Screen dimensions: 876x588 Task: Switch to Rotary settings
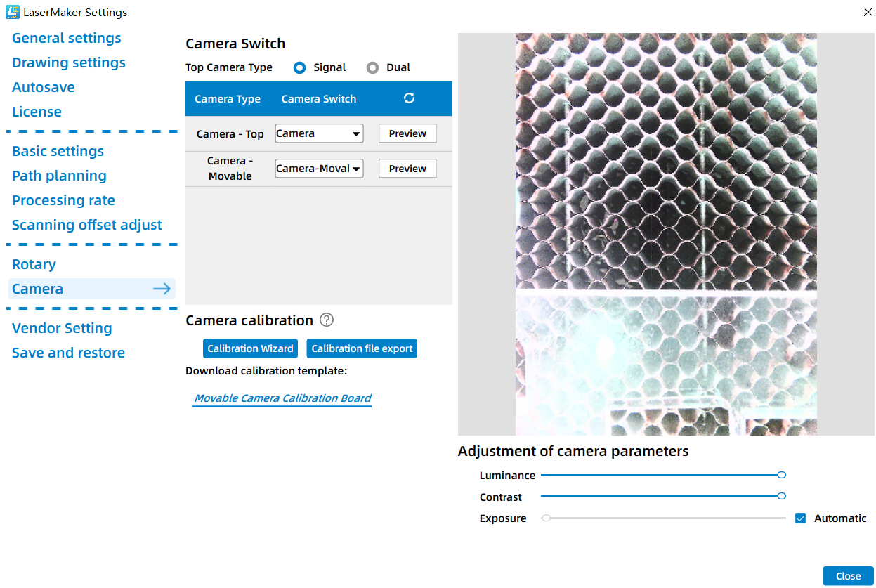34,264
